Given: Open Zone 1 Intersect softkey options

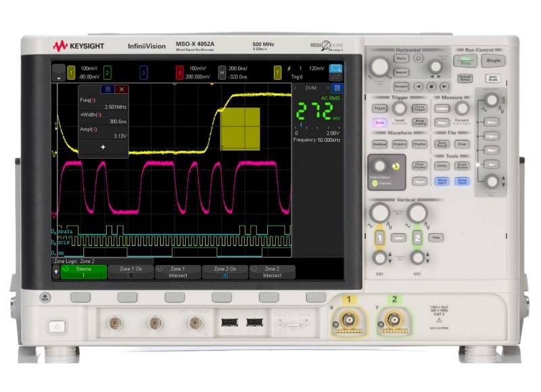Looking at the screenshot, I should [x=178, y=272].
